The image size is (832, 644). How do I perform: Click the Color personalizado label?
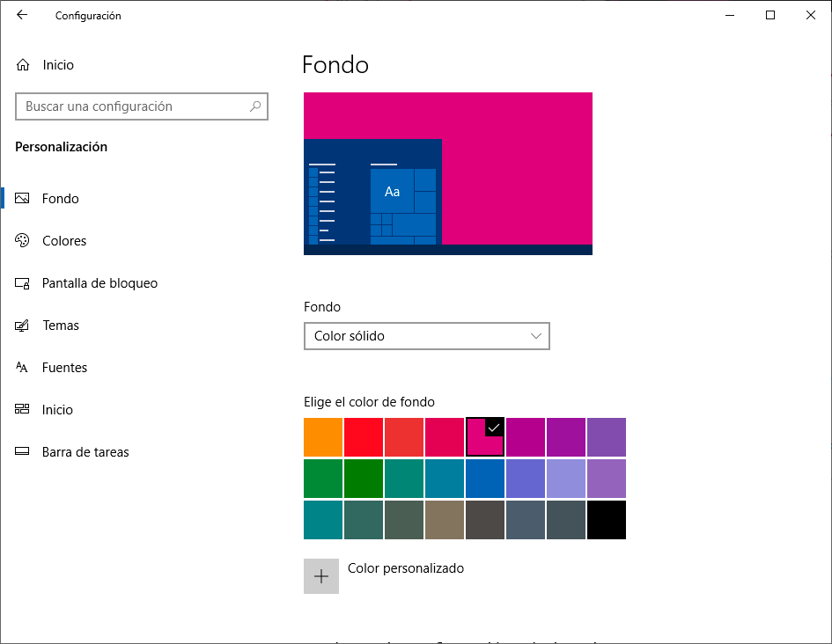(406, 568)
